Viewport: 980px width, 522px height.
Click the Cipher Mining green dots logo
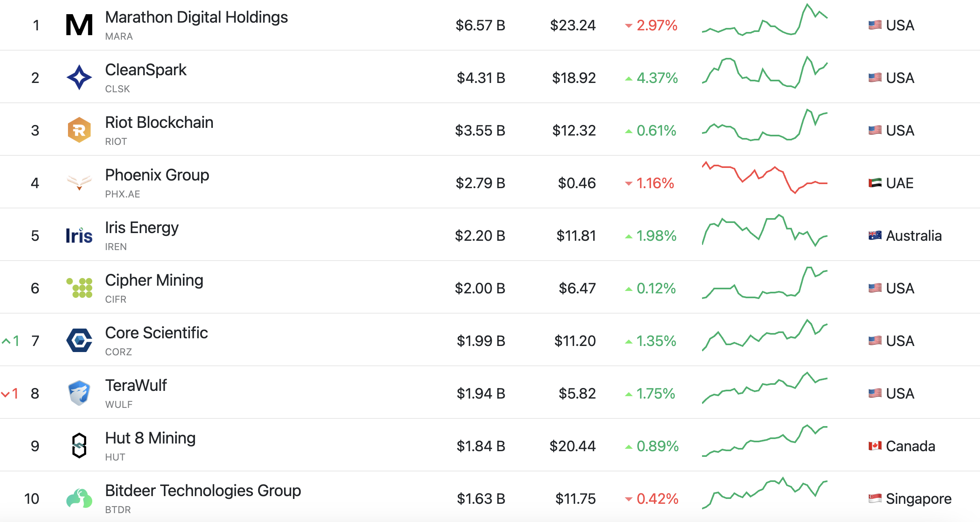click(x=79, y=288)
